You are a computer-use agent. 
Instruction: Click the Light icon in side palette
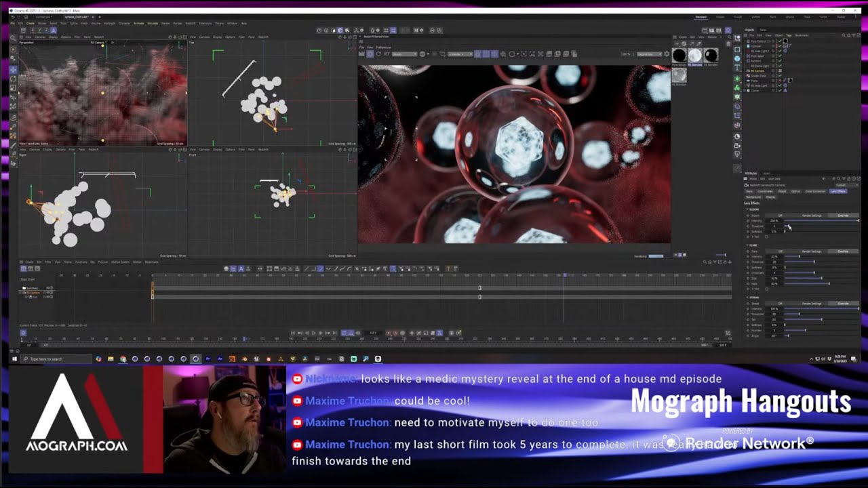tap(737, 153)
